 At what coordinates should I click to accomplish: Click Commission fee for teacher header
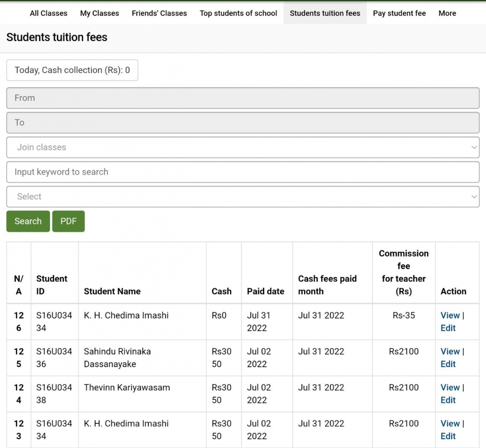(404, 272)
